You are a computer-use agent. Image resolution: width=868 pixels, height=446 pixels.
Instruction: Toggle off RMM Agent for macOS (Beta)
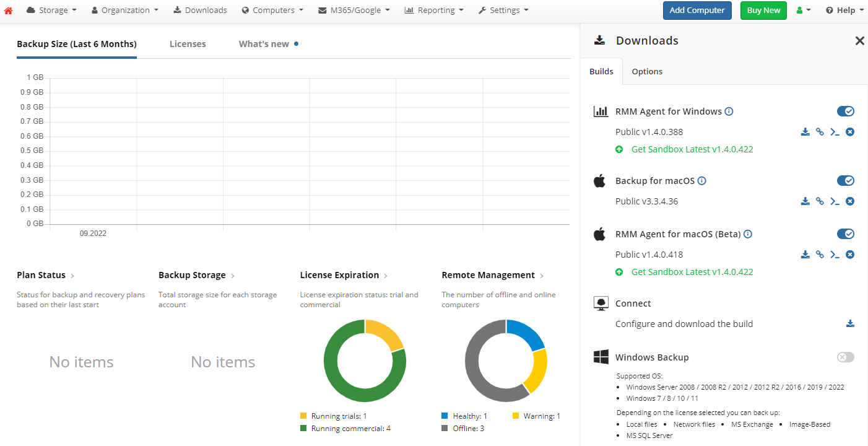click(846, 234)
